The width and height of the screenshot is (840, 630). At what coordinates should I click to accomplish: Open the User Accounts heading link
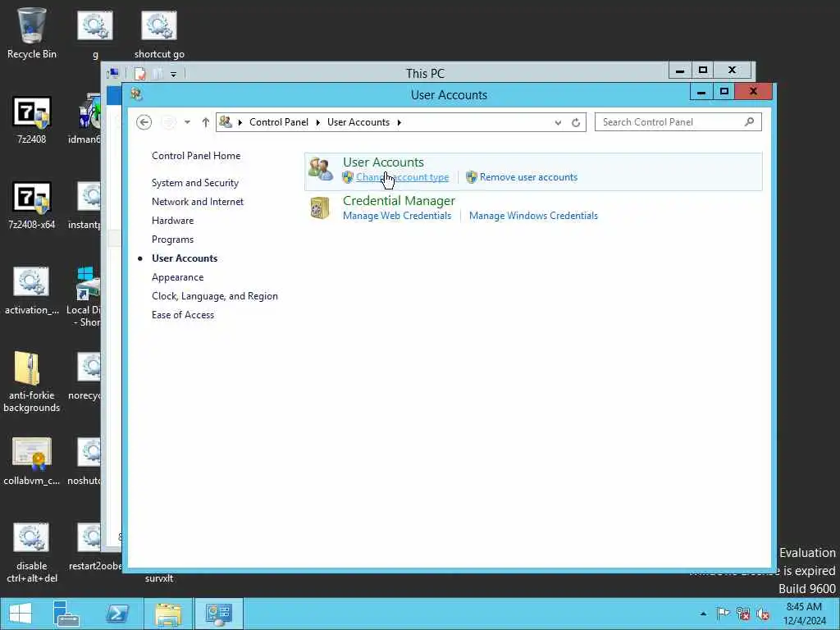(x=384, y=162)
